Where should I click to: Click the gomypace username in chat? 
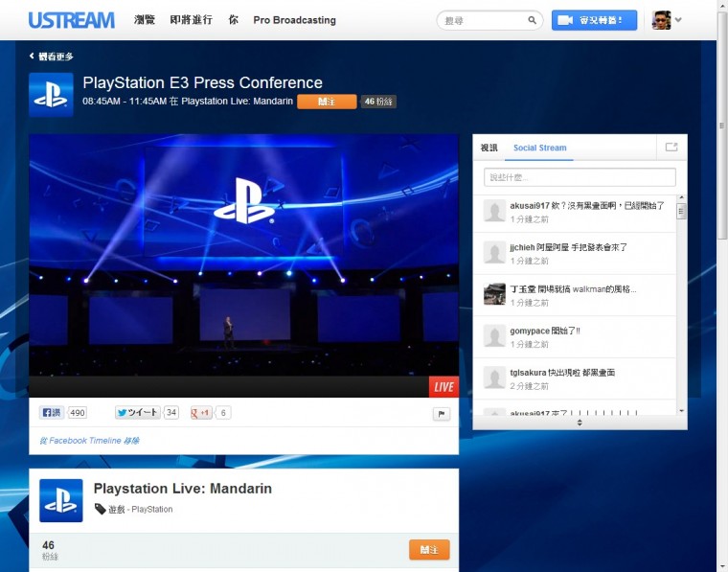click(530, 331)
